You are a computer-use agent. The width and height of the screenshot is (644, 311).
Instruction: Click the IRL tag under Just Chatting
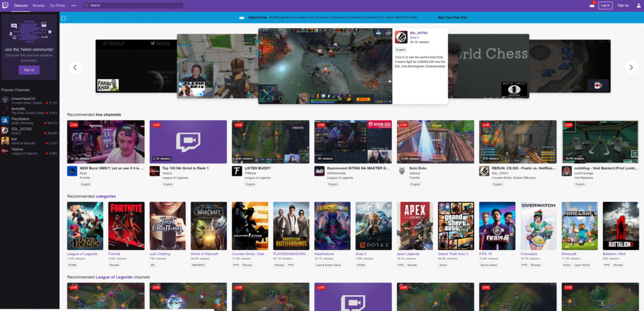(x=153, y=265)
